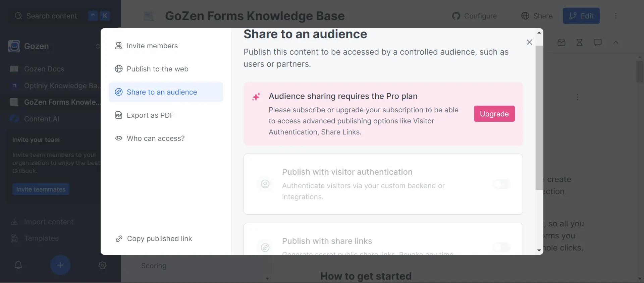Click the Content.AI space icon
The width and height of the screenshot is (644, 283).
(14, 119)
